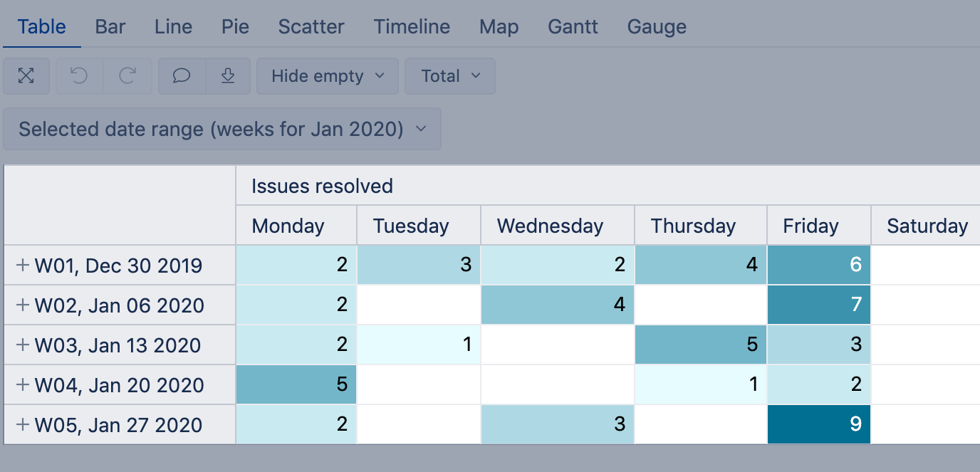Click the Issues resolved header

pos(322,187)
